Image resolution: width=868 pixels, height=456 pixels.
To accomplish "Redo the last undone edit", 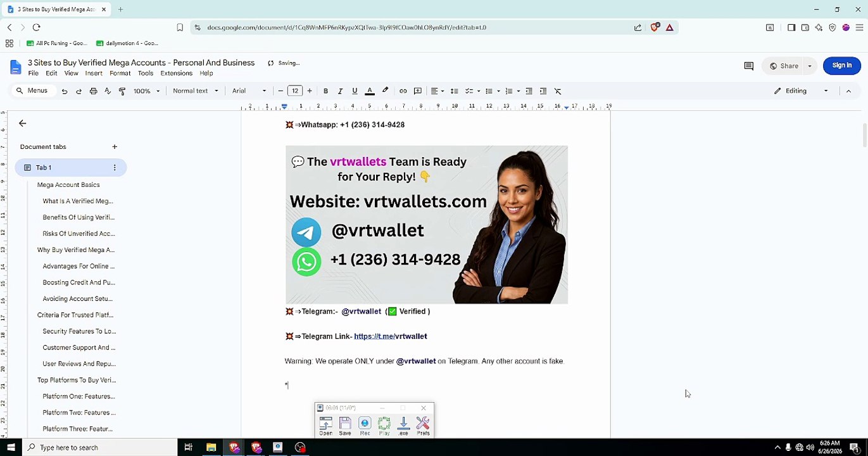I will [79, 91].
